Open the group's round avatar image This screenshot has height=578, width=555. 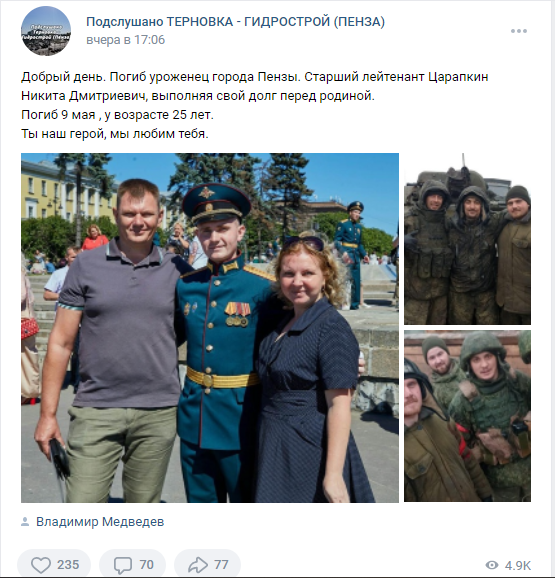pyautogui.click(x=46, y=31)
